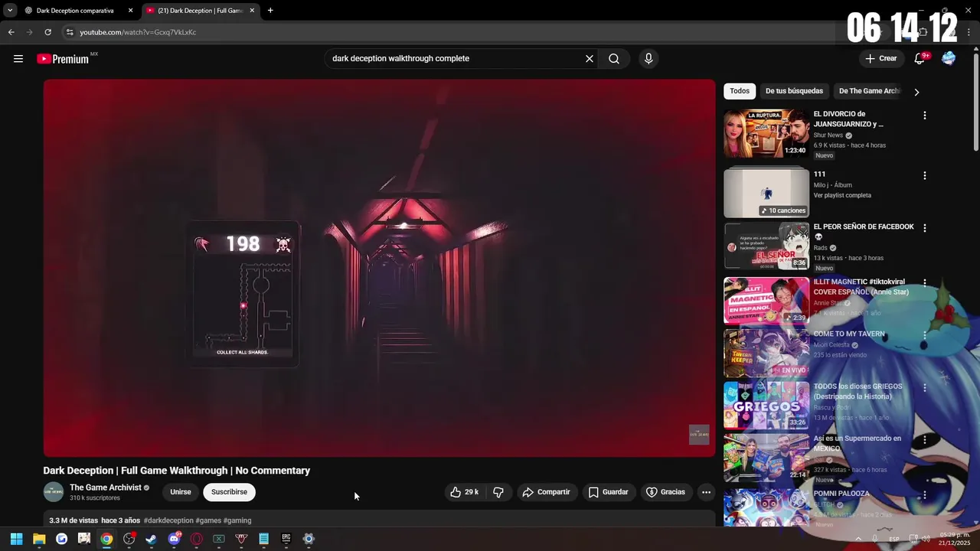Open File Explorer from taskbar

click(x=39, y=539)
